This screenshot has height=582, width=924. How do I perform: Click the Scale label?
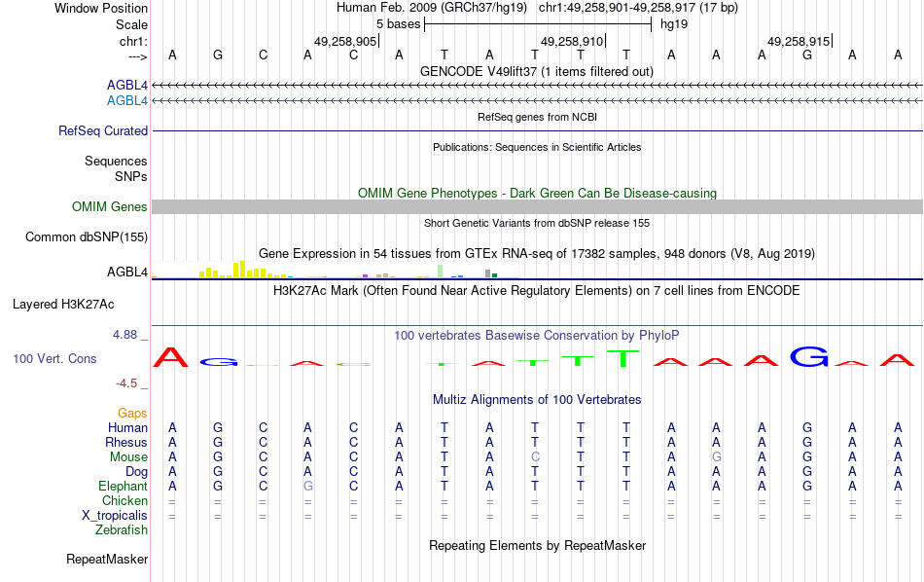(x=132, y=24)
